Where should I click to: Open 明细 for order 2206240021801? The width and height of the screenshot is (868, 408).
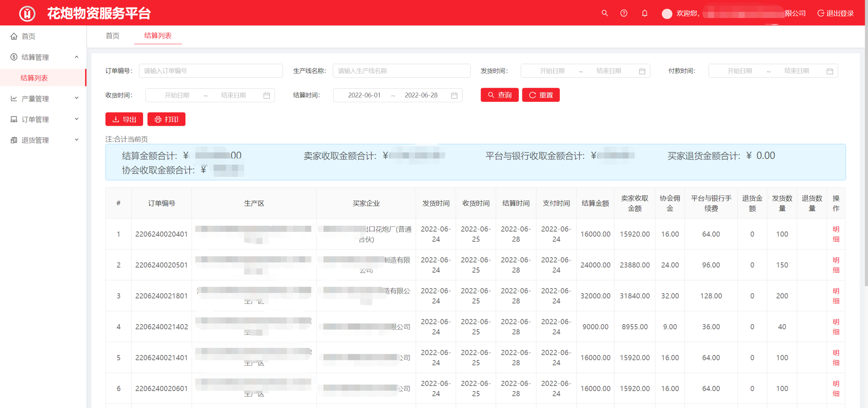click(x=836, y=296)
